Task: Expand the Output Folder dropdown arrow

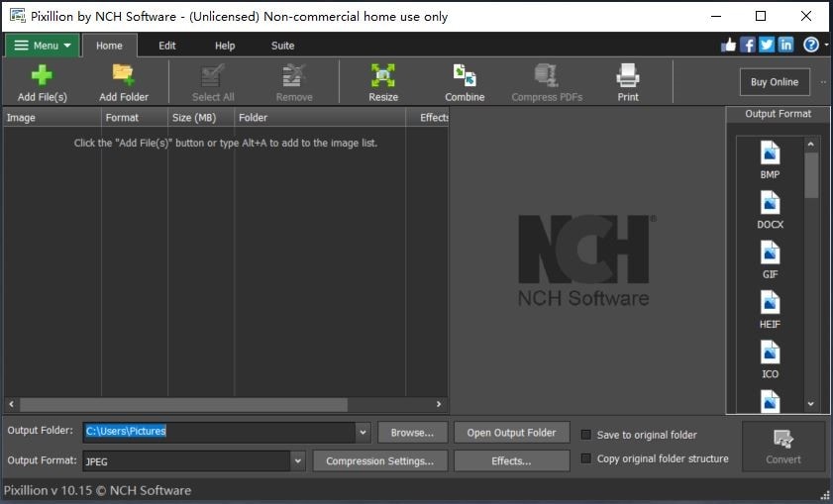Action: click(363, 433)
